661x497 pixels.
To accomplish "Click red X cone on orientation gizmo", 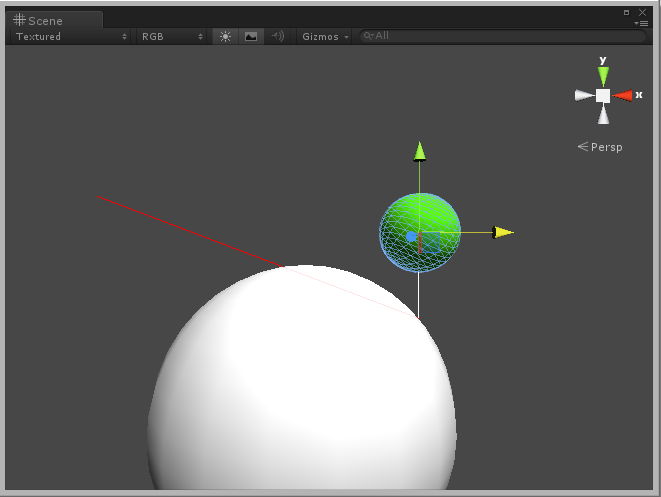I will tap(622, 96).
